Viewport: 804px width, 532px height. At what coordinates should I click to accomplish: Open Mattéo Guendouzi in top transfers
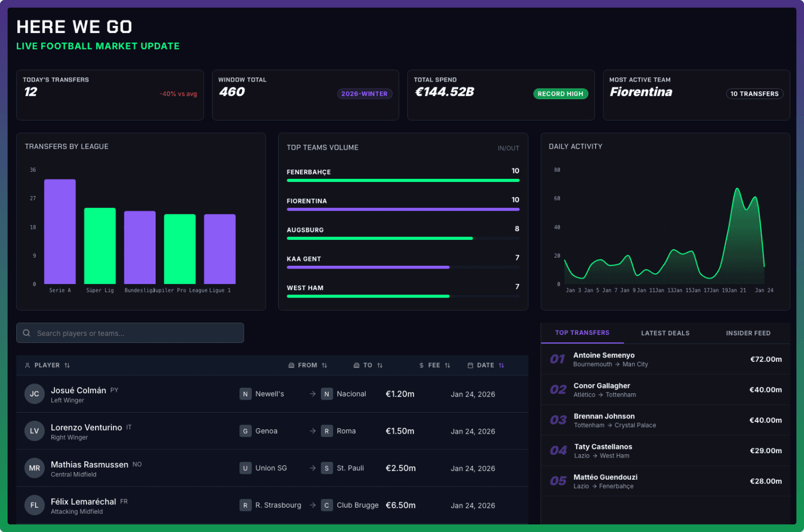[666, 481]
